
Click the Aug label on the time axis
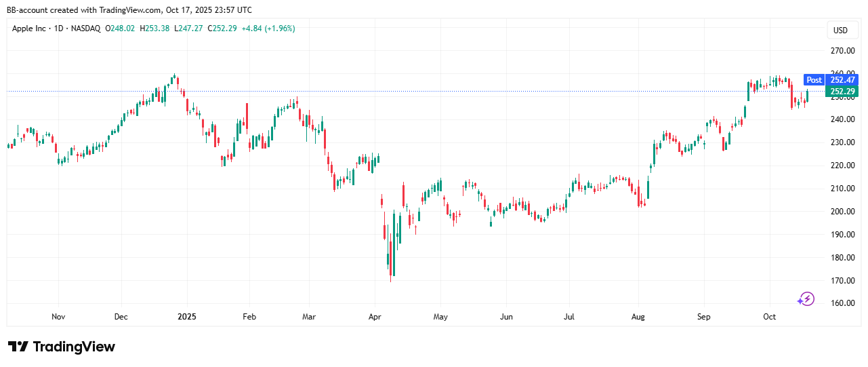tap(638, 317)
